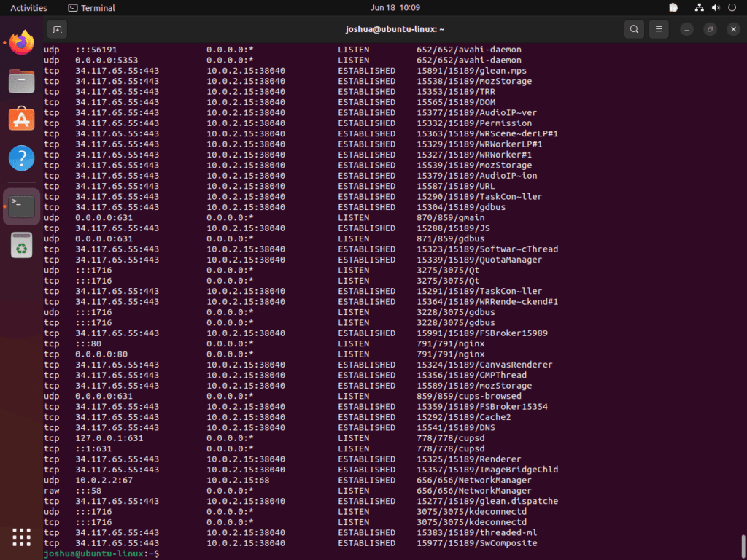Open the Trash icon in the dock
Screen dimensions: 747x560
point(21,245)
